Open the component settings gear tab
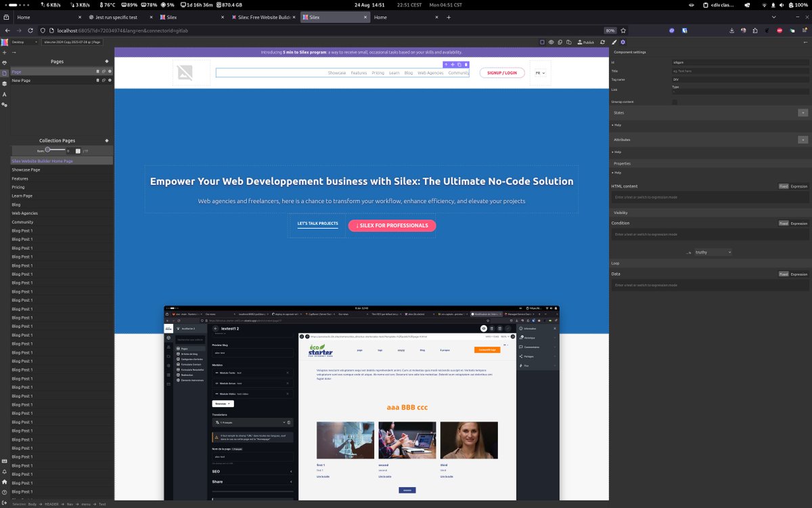Image resolution: width=812 pixels, height=508 pixels. pyautogui.click(x=623, y=42)
